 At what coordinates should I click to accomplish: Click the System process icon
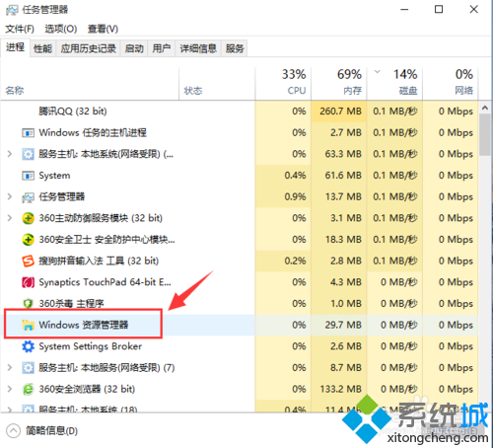[x=28, y=176]
